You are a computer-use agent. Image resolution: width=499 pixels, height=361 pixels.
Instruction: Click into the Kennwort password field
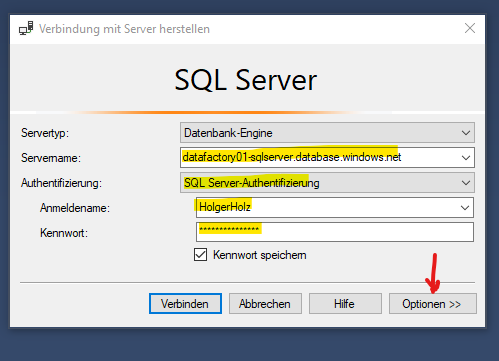pos(335,232)
